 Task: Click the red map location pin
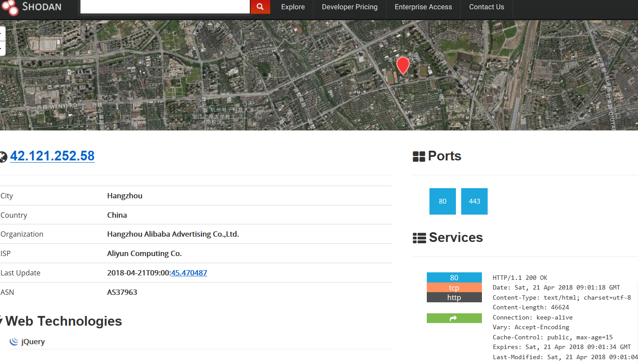403,66
